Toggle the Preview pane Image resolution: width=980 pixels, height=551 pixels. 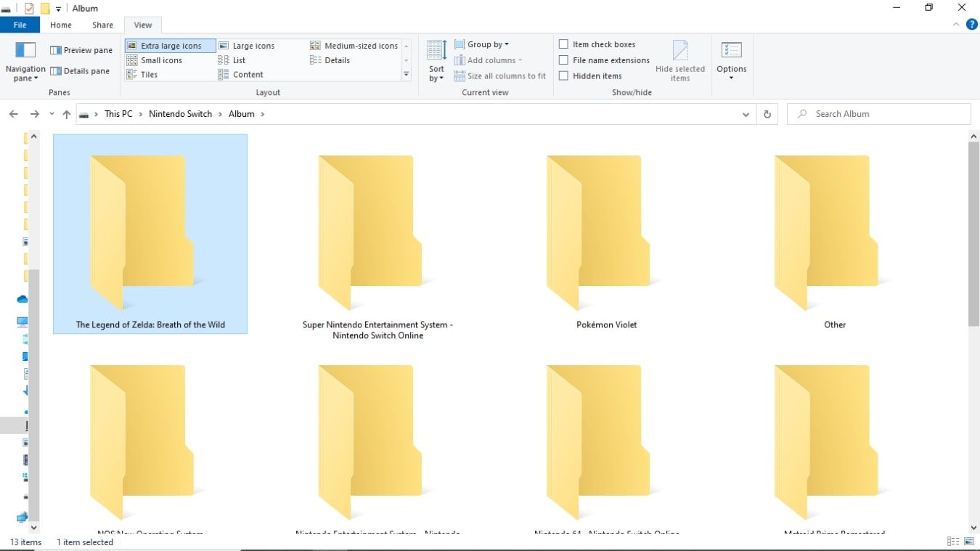click(x=81, y=50)
